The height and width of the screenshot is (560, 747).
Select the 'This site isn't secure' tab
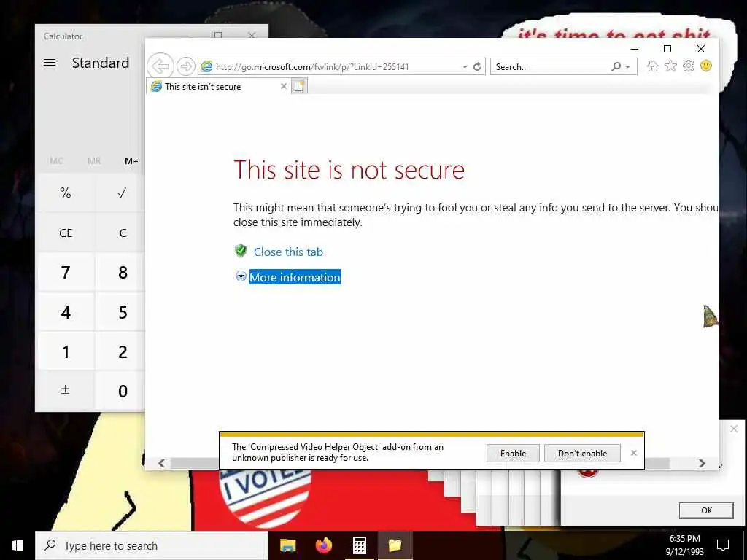pyautogui.click(x=219, y=86)
